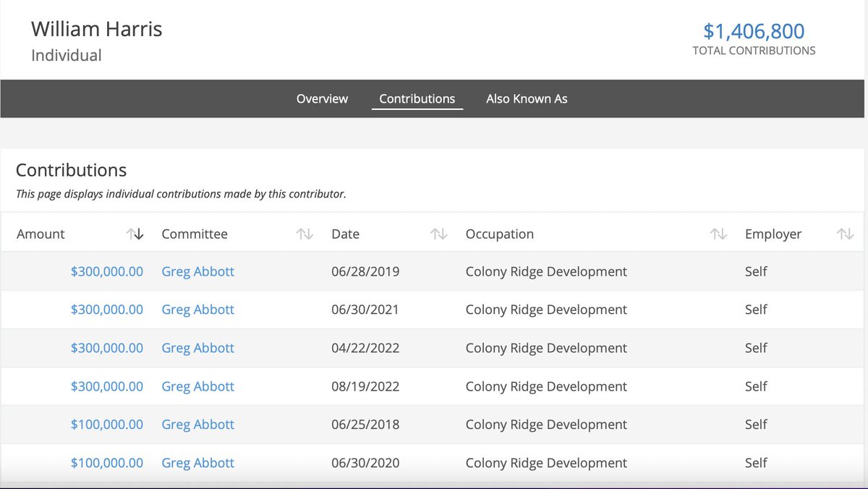The width and height of the screenshot is (868, 489).
Task: Open Greg Abbott link in the 06/30/2020 row
Action: [x=197, y=463]
